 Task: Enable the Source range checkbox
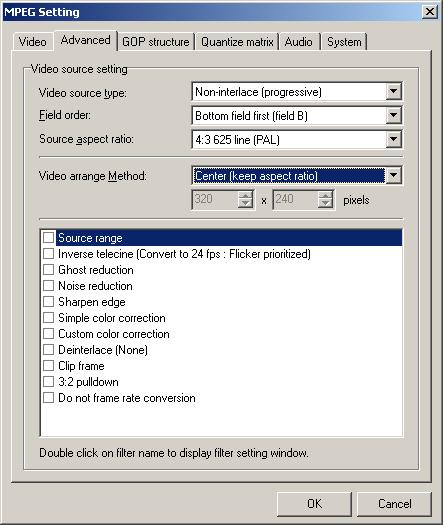pos(49,238)
